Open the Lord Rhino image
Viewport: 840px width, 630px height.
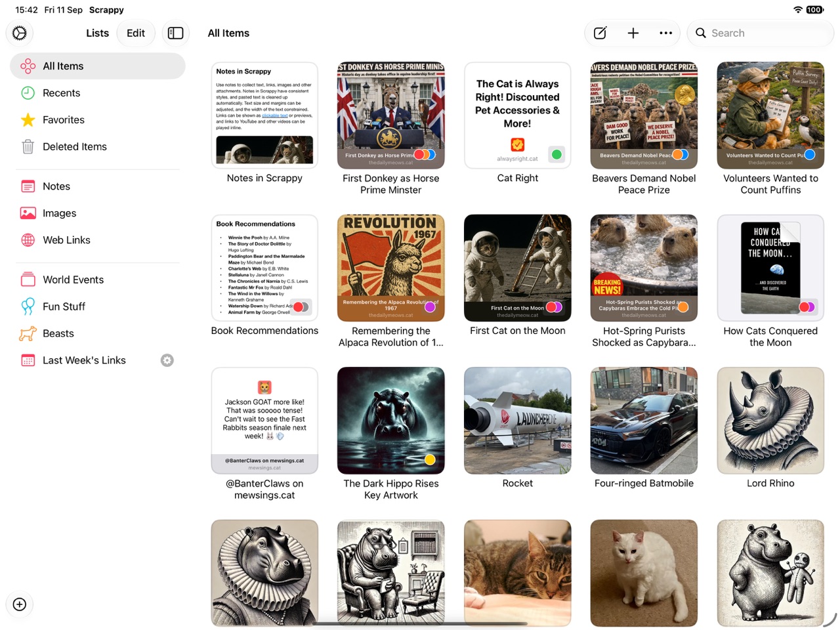tap(770, 421)
